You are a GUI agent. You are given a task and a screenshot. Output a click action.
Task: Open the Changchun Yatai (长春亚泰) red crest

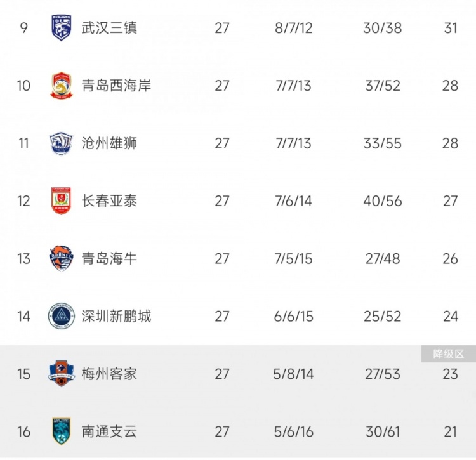(x=62, y=201)
